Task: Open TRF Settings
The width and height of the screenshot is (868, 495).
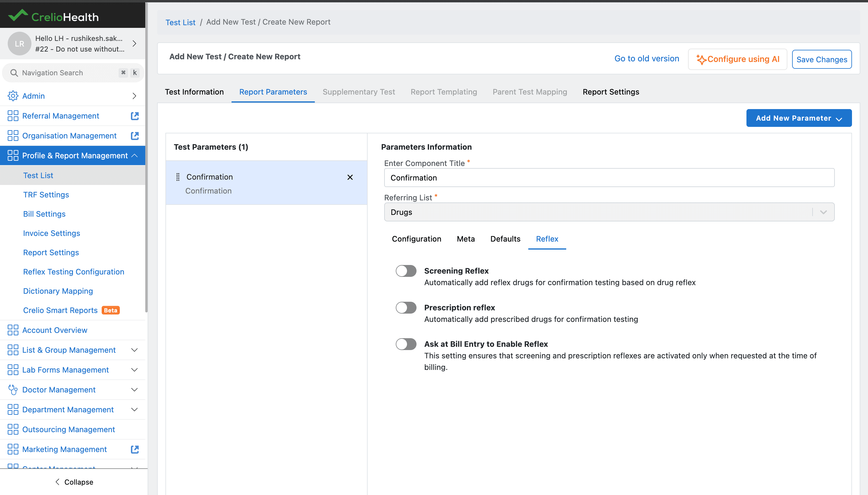Action: click(x=46, y=194)
